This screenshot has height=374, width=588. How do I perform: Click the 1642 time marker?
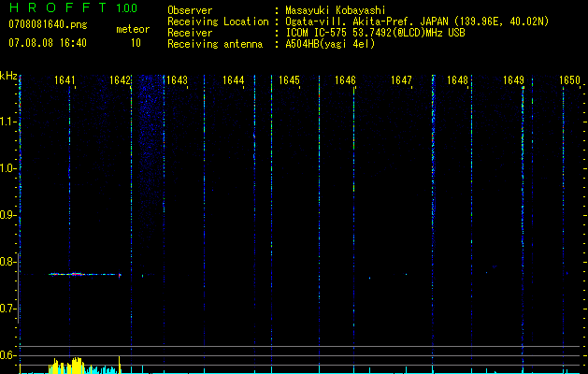121,80
